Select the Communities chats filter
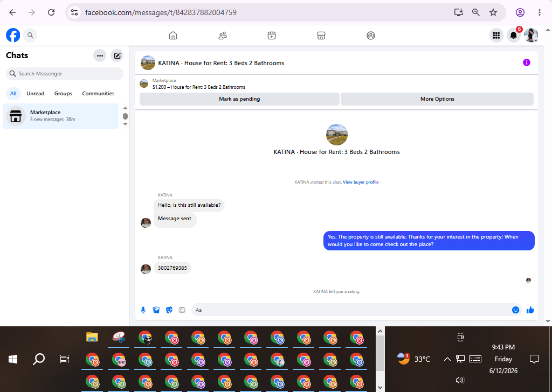 point(98,94)
